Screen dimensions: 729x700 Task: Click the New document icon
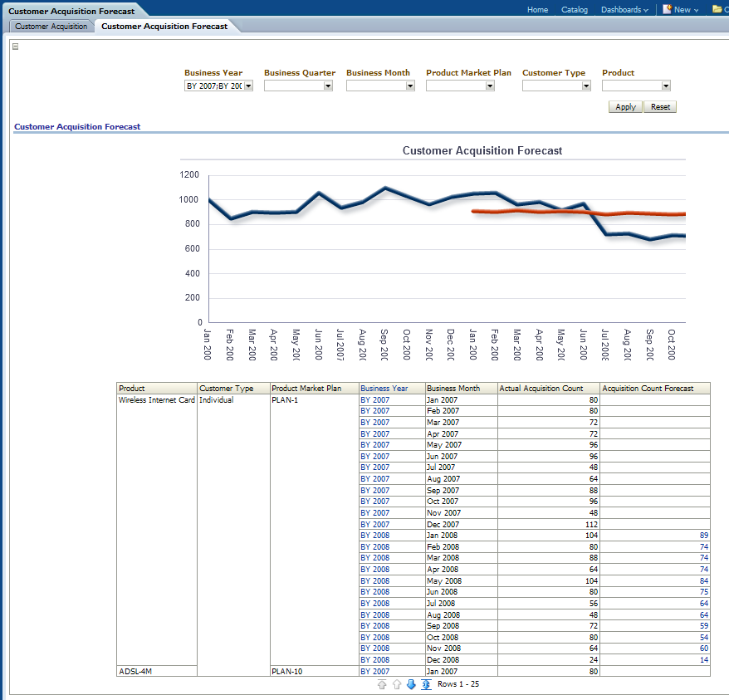[667, 10]
